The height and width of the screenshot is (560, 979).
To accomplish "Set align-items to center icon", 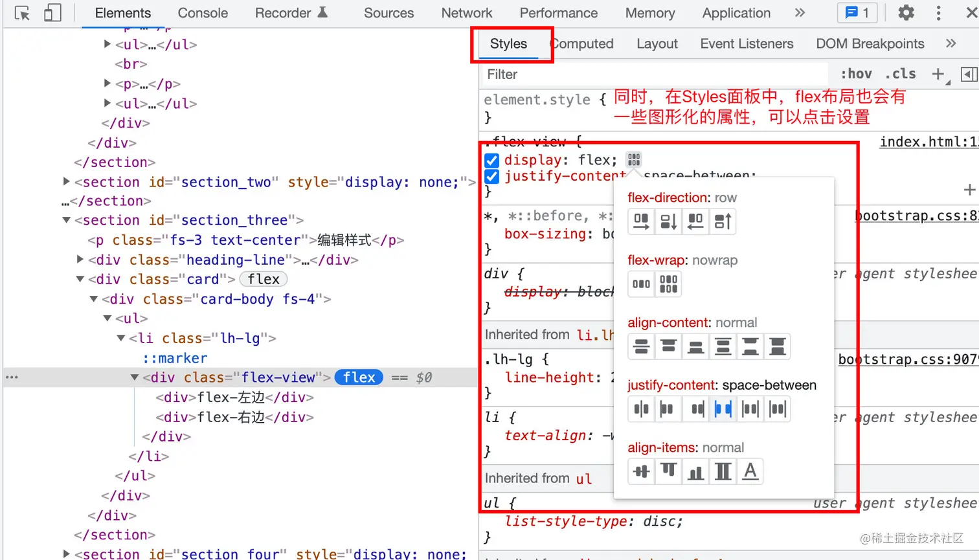I will (x=641, y=471).
